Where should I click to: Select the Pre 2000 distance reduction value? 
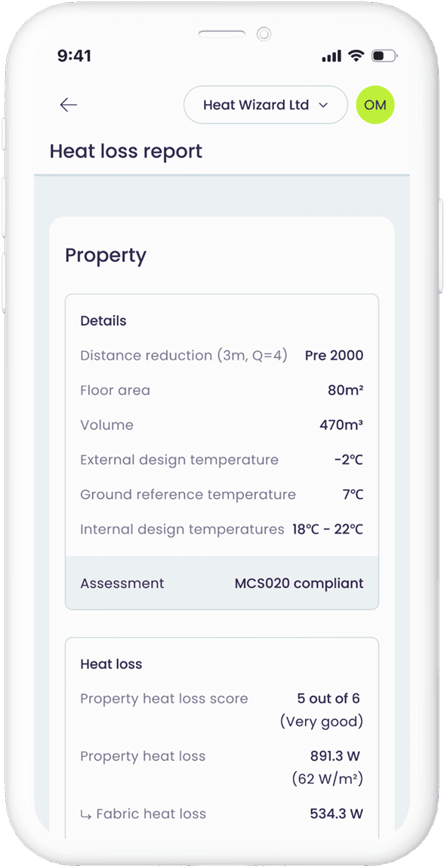tap(334, 356)
